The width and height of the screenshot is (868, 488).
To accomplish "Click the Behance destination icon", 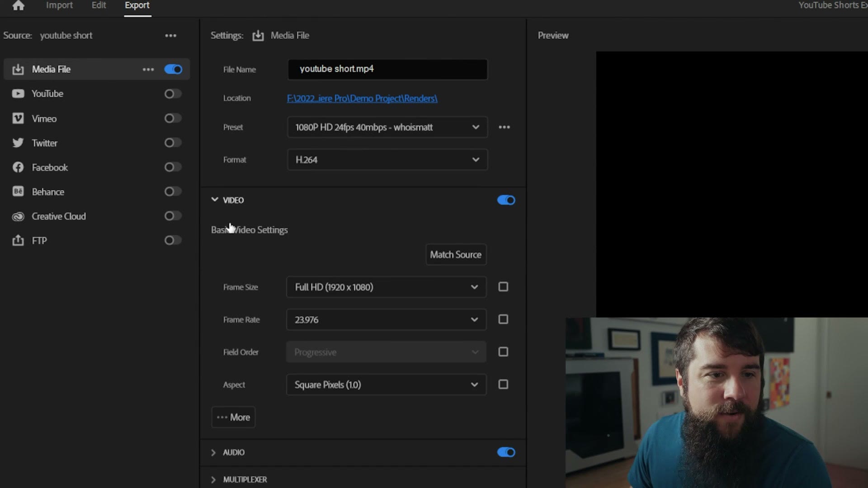I will tap(18, 192).
